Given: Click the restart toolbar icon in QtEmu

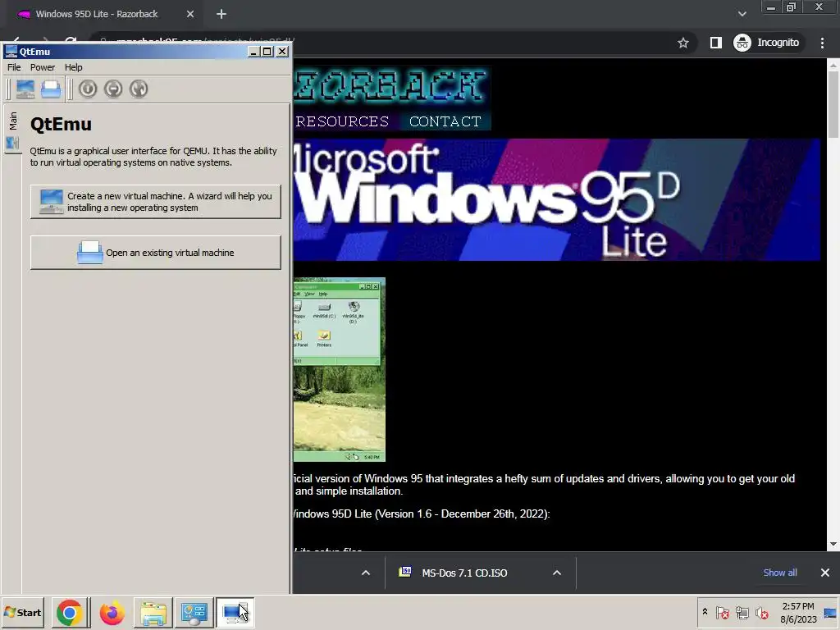Looking at the screenshot, I should tap(139, 89).
